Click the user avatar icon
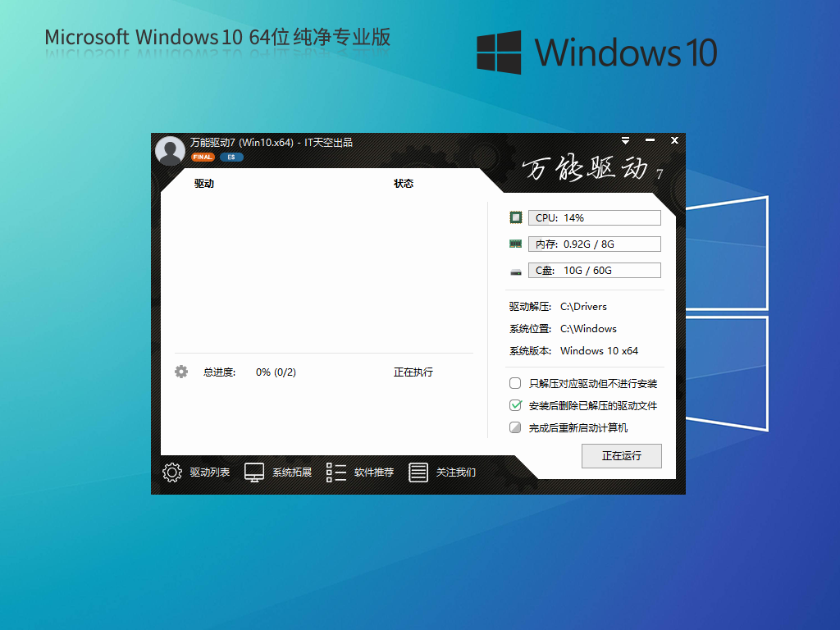This screenshot has width=840, height=630. click(170, 151)
